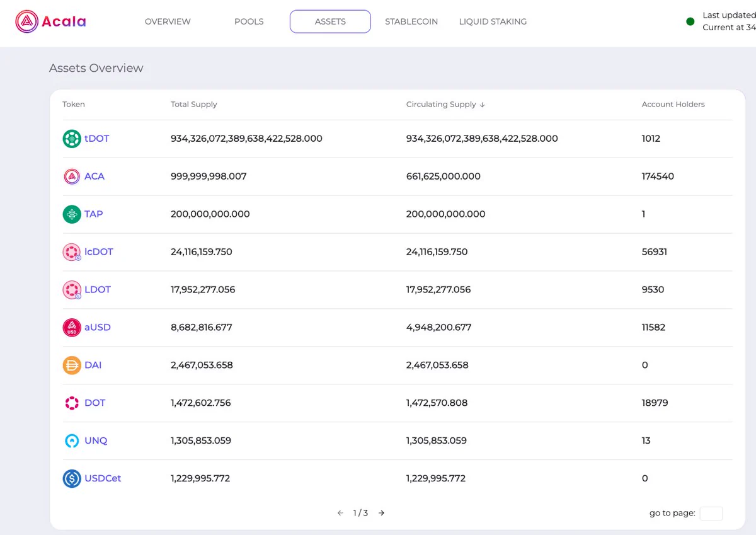This screenshot has width=756, height=535.
Task: Click the lcDOT token icon
Action: (72, 252)
